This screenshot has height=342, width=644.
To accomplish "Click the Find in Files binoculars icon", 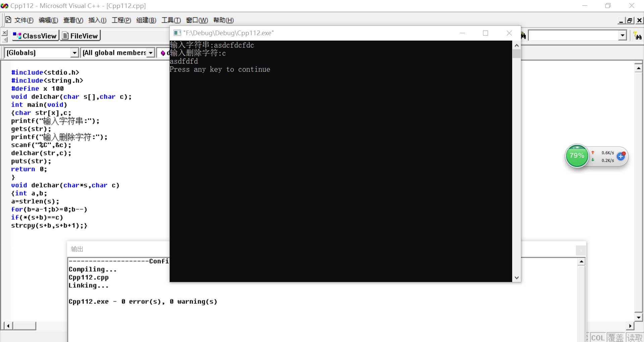I will 524,36.
